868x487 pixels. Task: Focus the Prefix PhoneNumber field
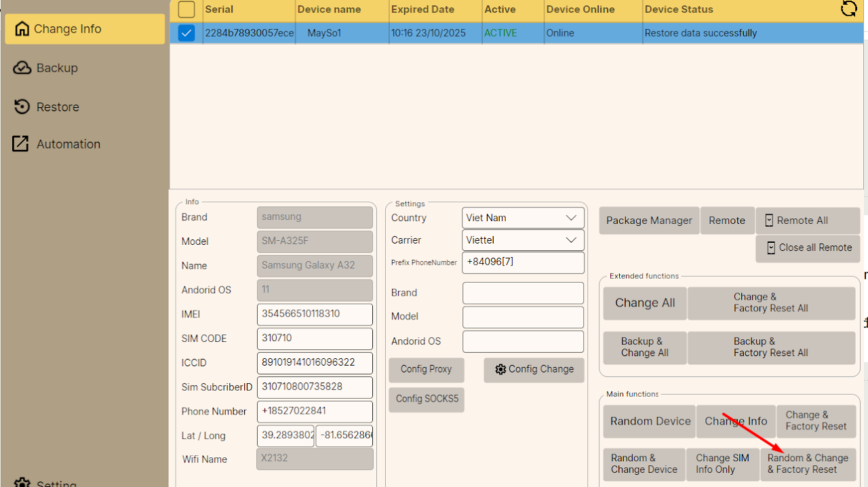coord(523,262)
